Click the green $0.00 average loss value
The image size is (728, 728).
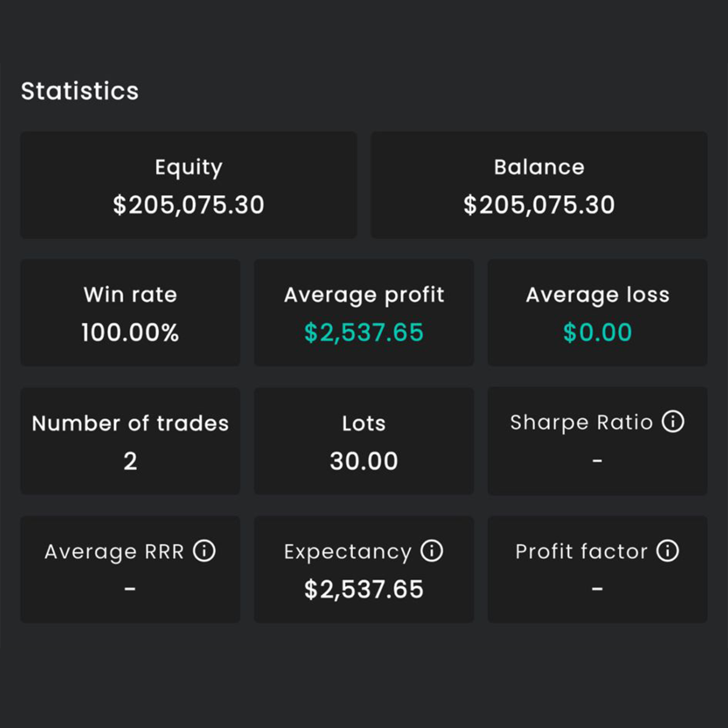tap(597, 333)
